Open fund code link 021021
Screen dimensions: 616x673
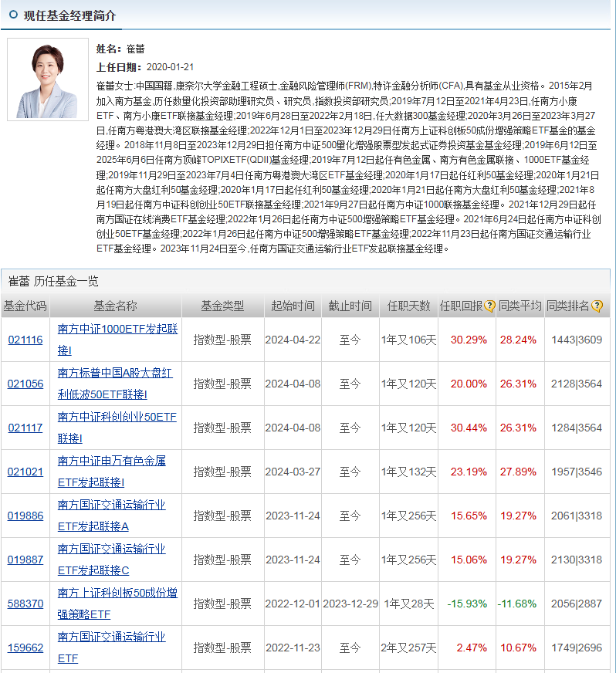click(x=25, y=472)
